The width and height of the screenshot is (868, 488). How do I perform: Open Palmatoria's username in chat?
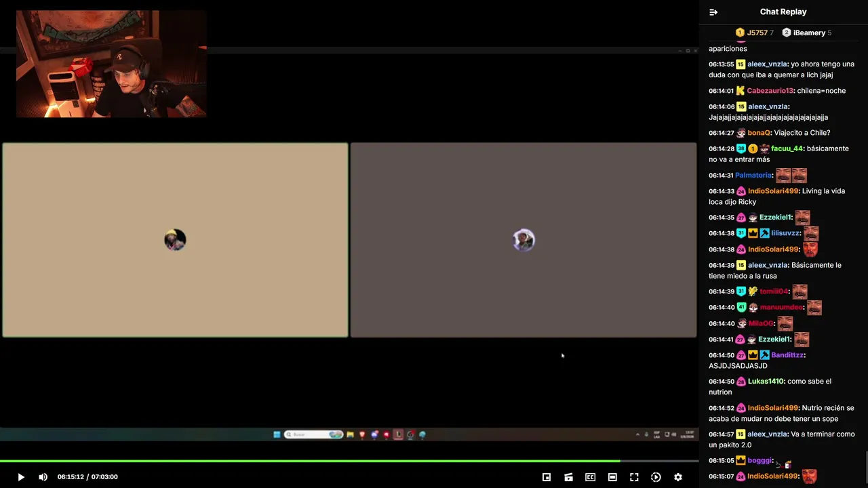(753, 176)
